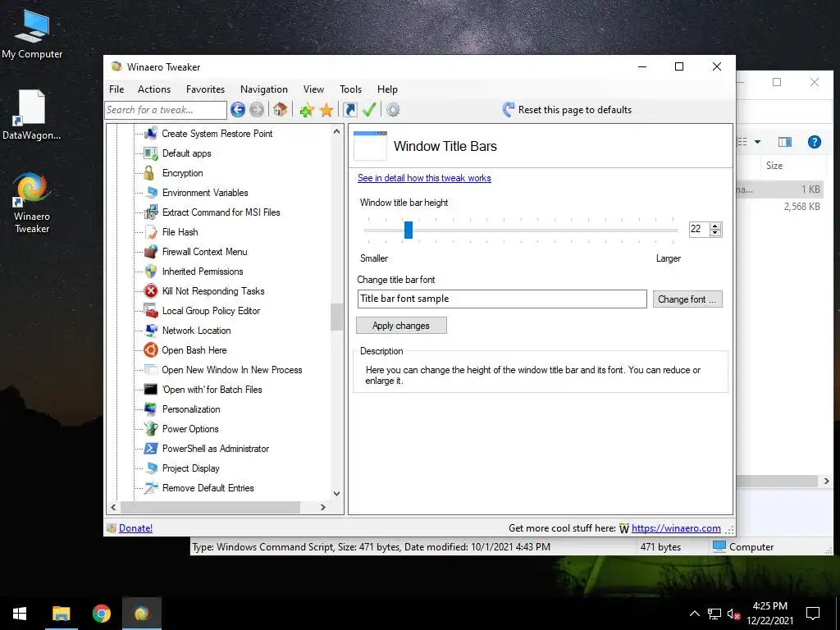Click the Change font button

(687, 299)
